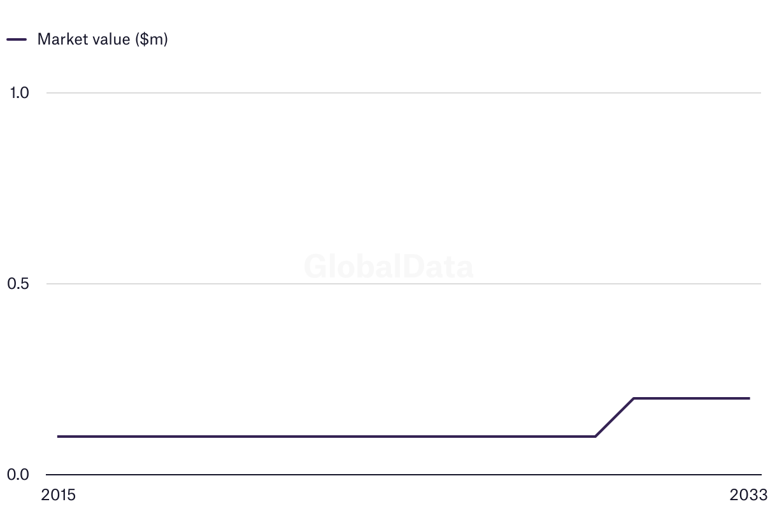Click the 1.0 y-axis label

19,93
